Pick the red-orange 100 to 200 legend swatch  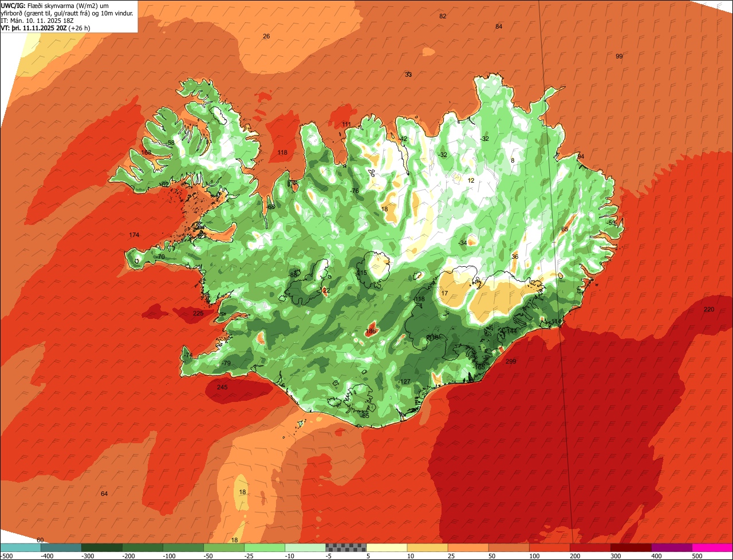pos(549,547)
